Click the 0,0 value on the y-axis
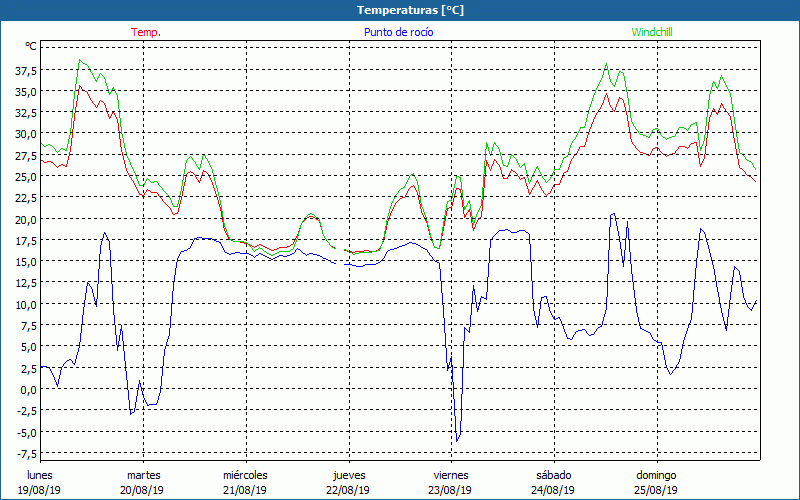The height and width of the screenshot is (500, 800). pyautogui.click(x=29, y=389)
